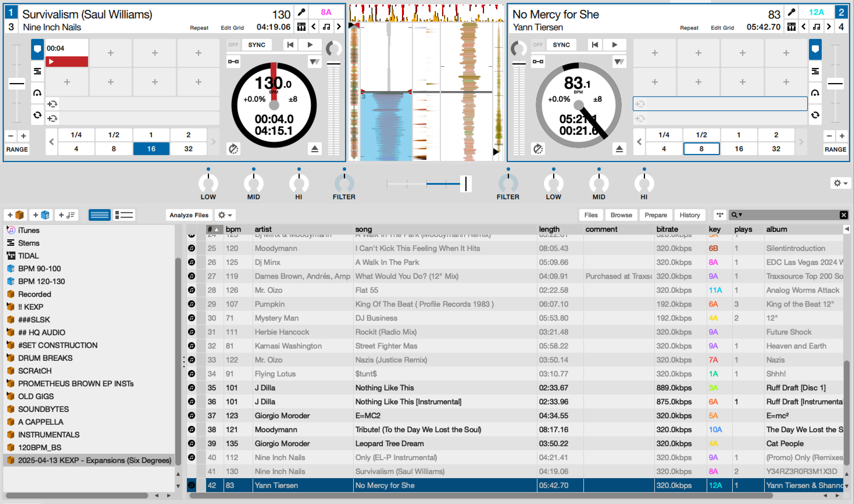Open Edit Grid on deck 2
854x504 pixels.
coord(722,28)
